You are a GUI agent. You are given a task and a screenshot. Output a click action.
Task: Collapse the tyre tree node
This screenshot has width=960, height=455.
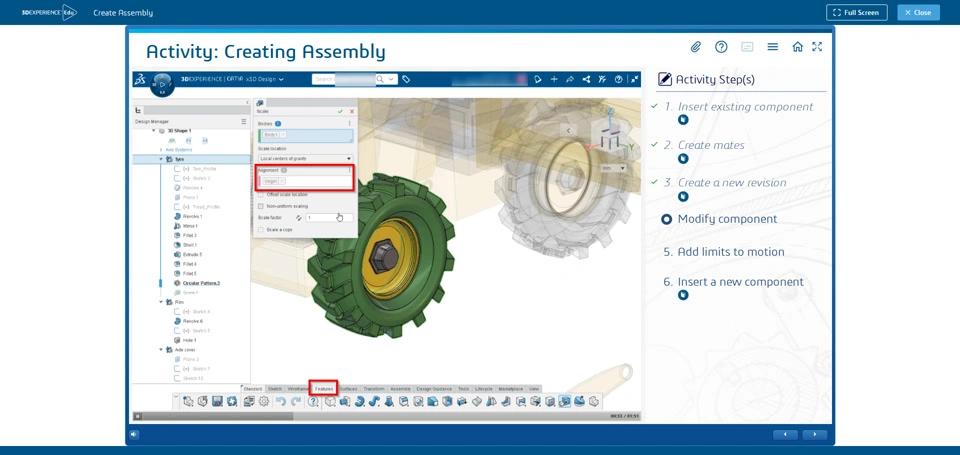tap(161, 159)
